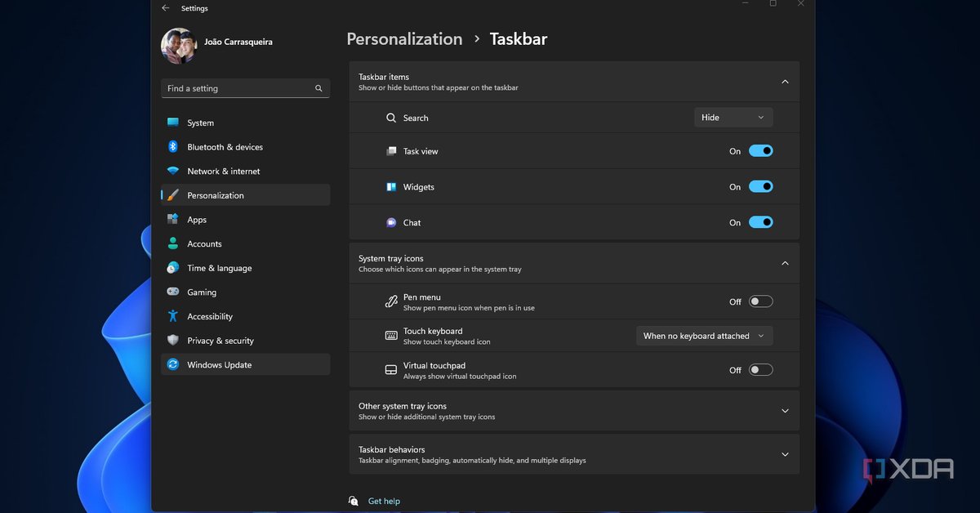Toggle Task view off
This screenshot has height=513, width=980.
(760, 150)
